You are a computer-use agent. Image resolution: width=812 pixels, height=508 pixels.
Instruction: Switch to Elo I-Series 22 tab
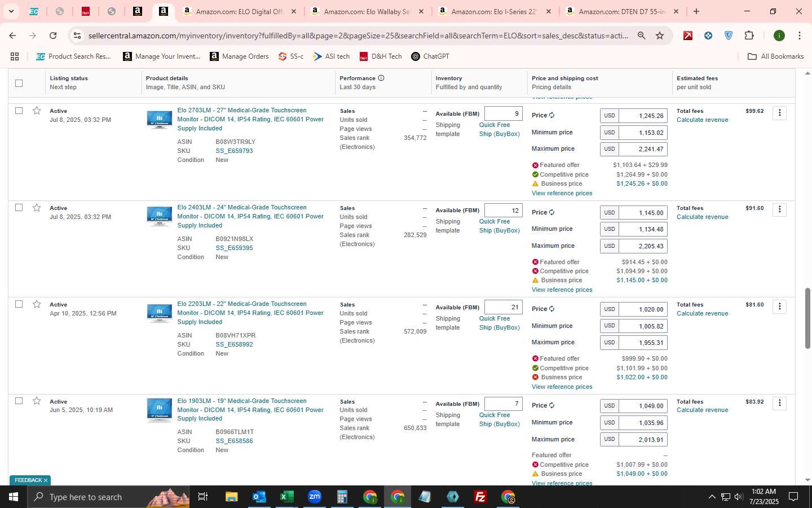494,11
